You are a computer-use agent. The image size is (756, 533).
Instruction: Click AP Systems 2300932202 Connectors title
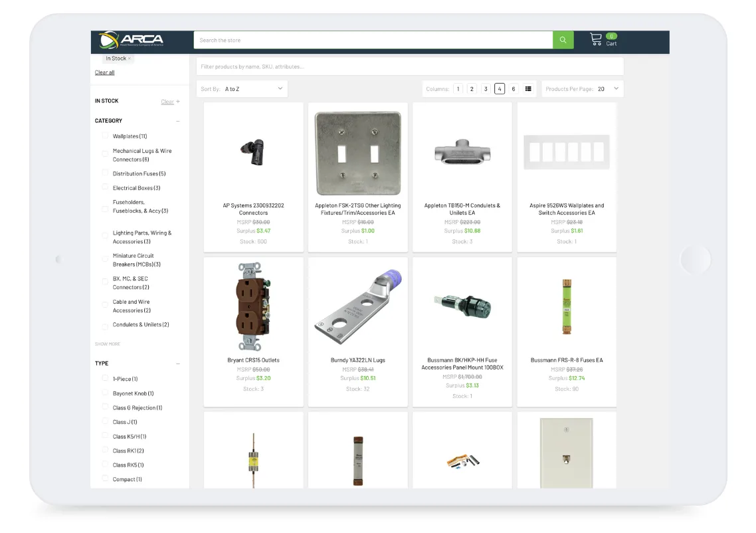254,209
